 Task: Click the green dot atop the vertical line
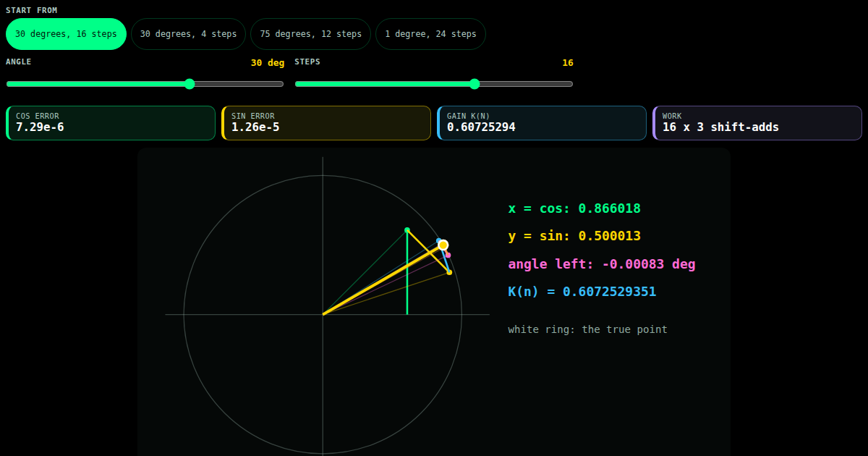407,230
